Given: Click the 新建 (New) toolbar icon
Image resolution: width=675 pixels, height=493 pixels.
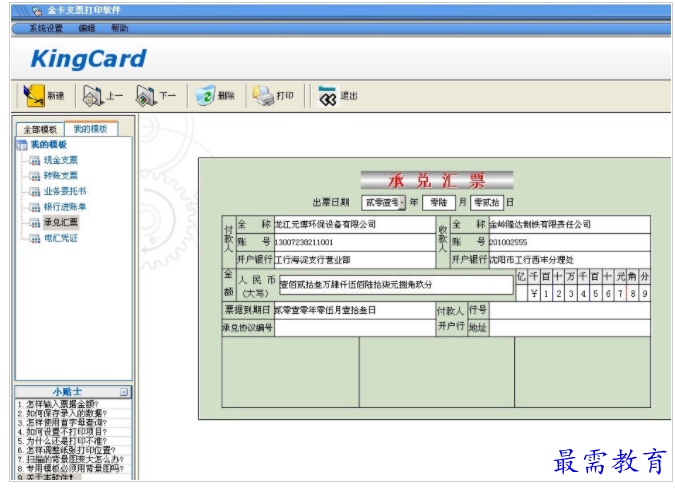Looking at the screenshot, I should [x=34, y=95].
